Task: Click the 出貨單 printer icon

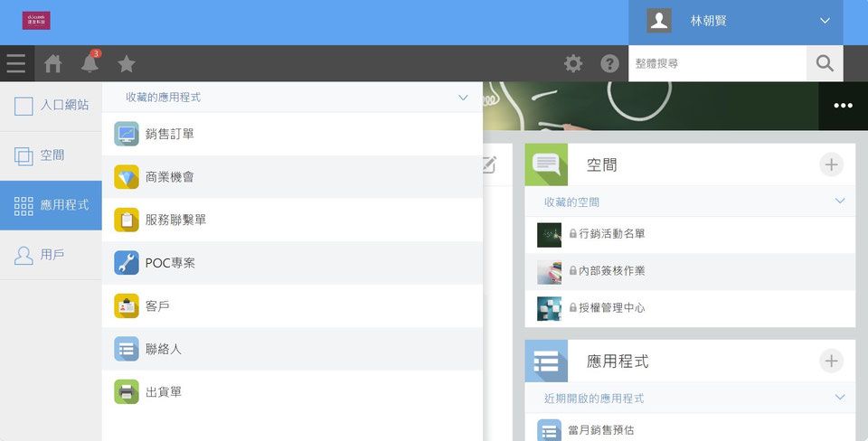Action: tap(127, 392)
